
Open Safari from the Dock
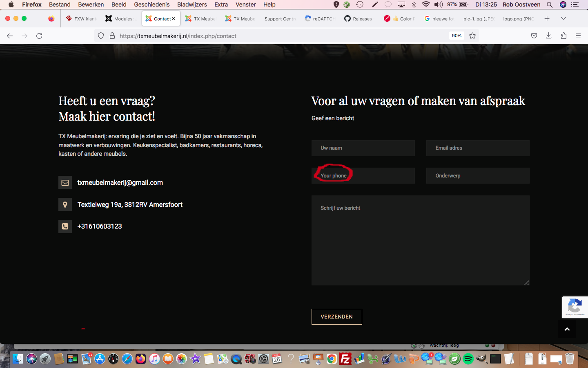(127, 359)
